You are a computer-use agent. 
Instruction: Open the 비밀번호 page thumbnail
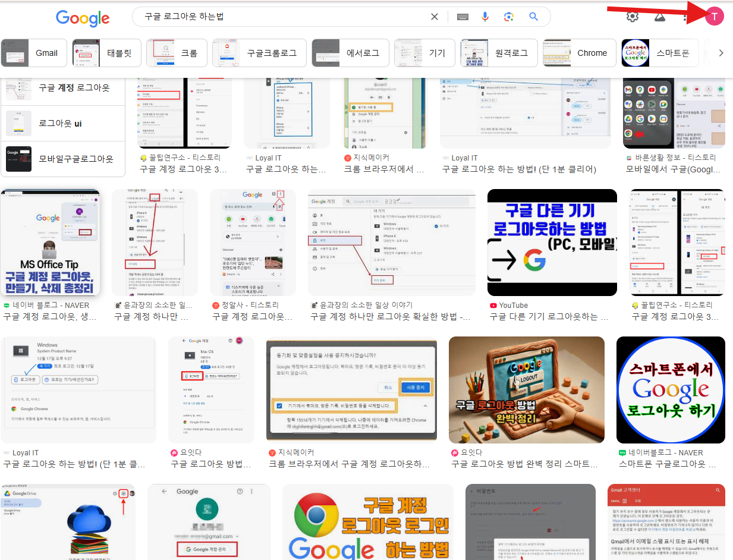pos(530,522)
